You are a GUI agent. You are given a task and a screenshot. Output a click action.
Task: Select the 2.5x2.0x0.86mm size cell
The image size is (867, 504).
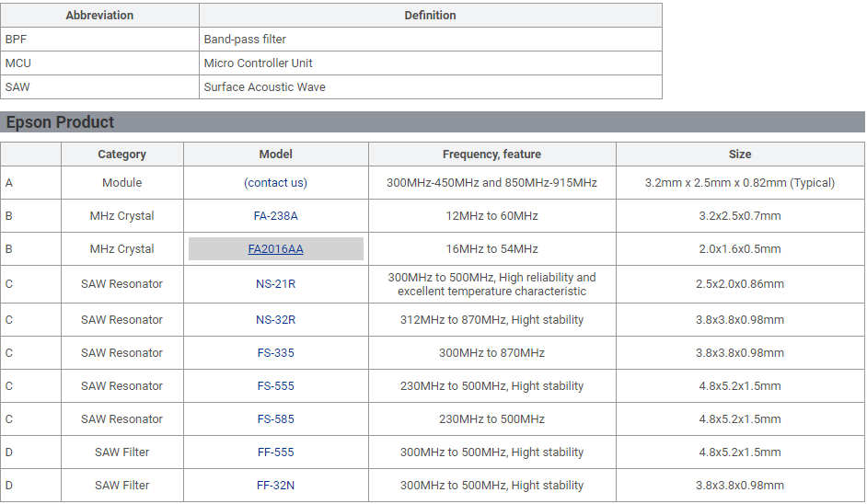(740, 284)
